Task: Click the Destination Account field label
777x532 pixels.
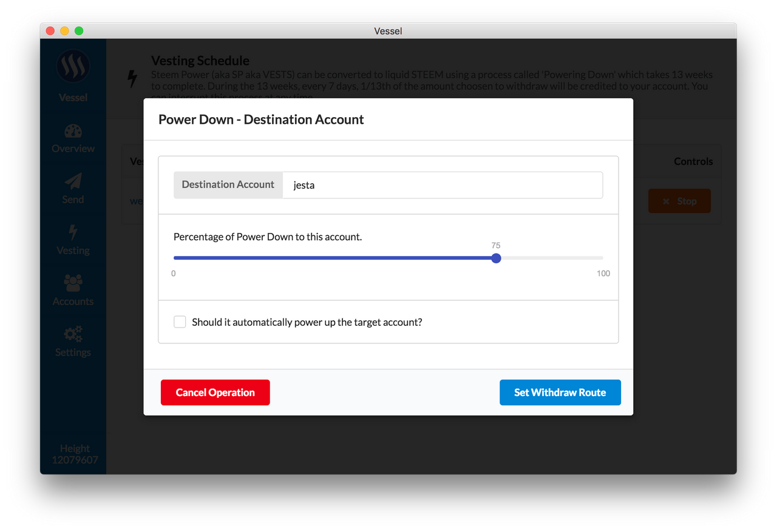Action: (x=228, y=184)
